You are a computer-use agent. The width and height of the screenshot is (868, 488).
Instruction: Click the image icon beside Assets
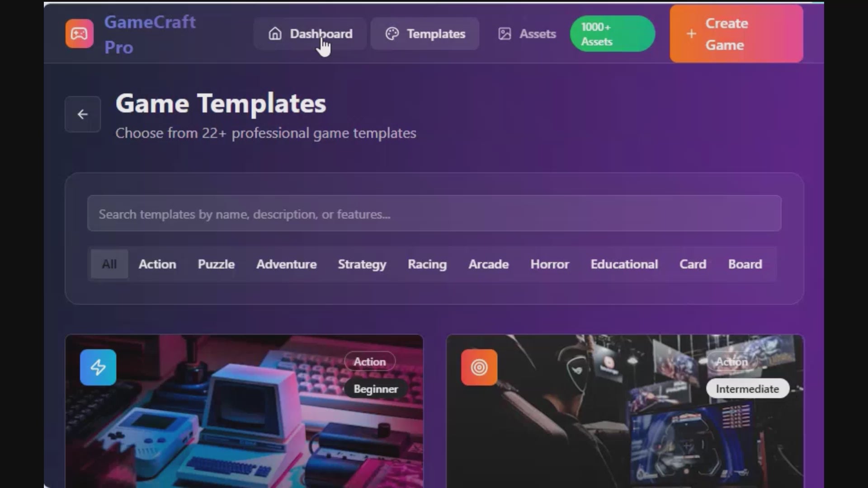pos(505,34)
